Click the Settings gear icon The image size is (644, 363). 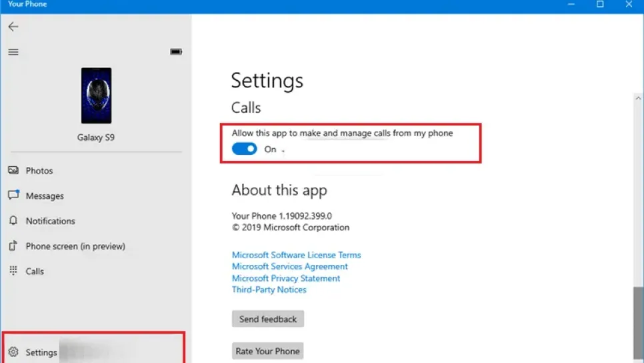pyautogui.click(x=13, y=352)
